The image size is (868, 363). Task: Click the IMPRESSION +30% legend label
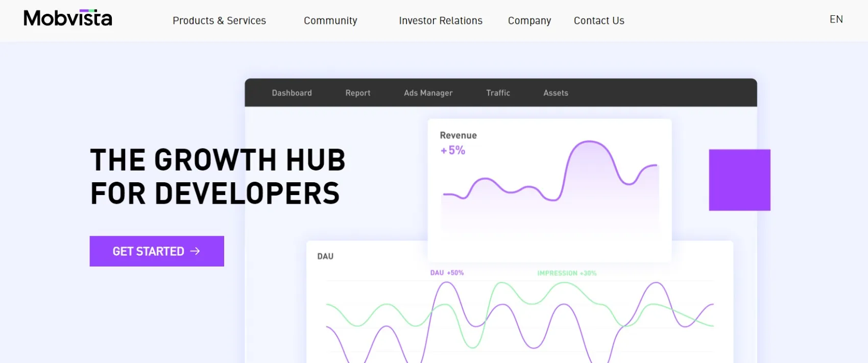point(566,273)
